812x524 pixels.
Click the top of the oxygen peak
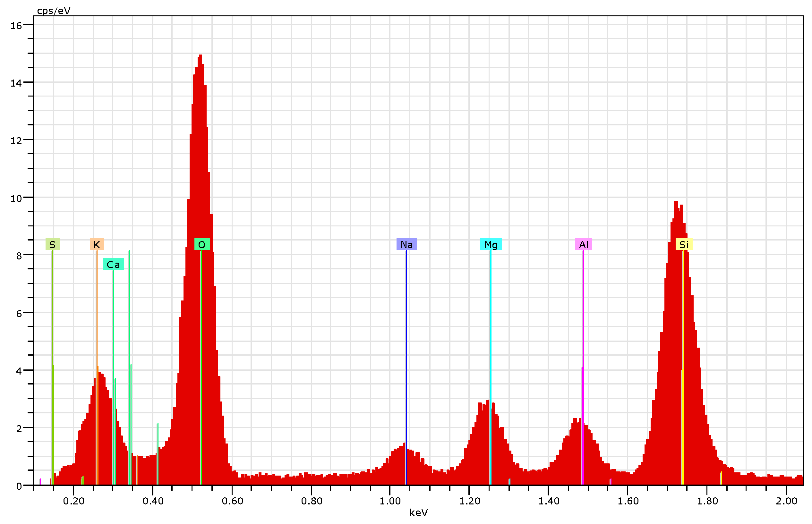click(201, 56)
